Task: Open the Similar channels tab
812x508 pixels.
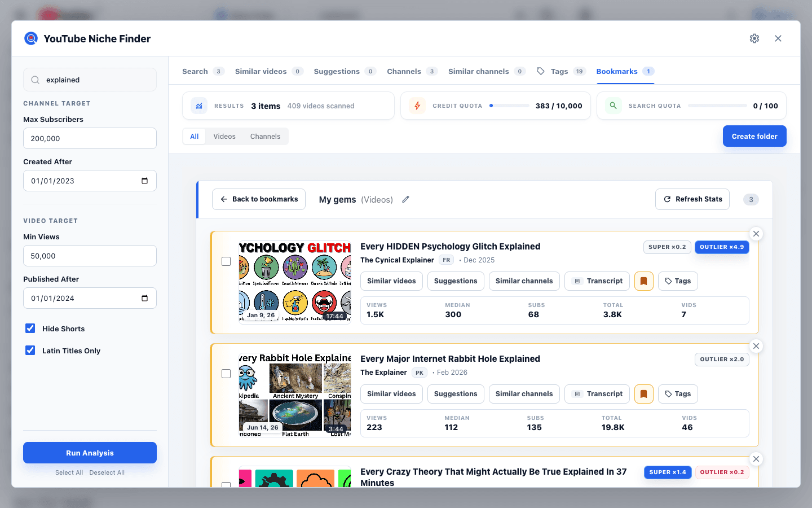Action: click(487, 71)
